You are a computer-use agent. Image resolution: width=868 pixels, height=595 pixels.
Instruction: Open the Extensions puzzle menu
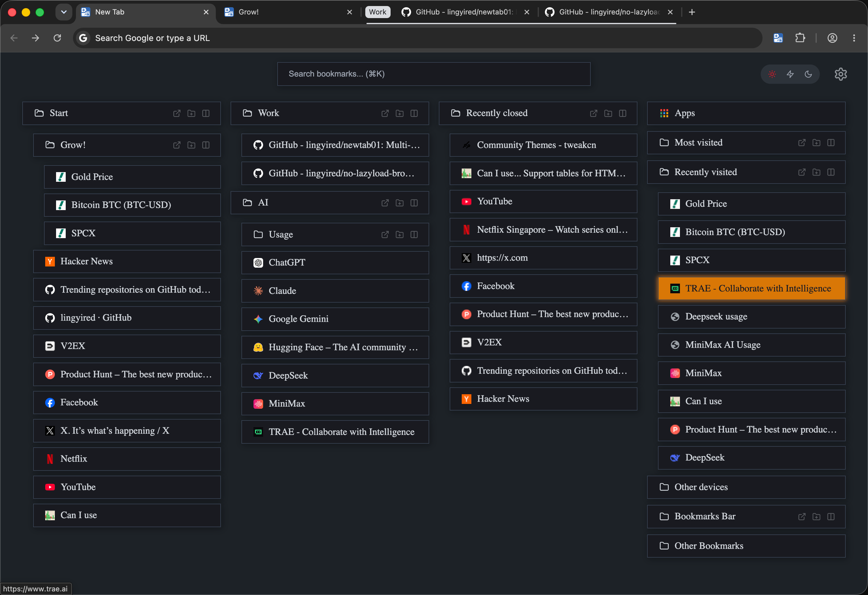[x=800, y=38]
